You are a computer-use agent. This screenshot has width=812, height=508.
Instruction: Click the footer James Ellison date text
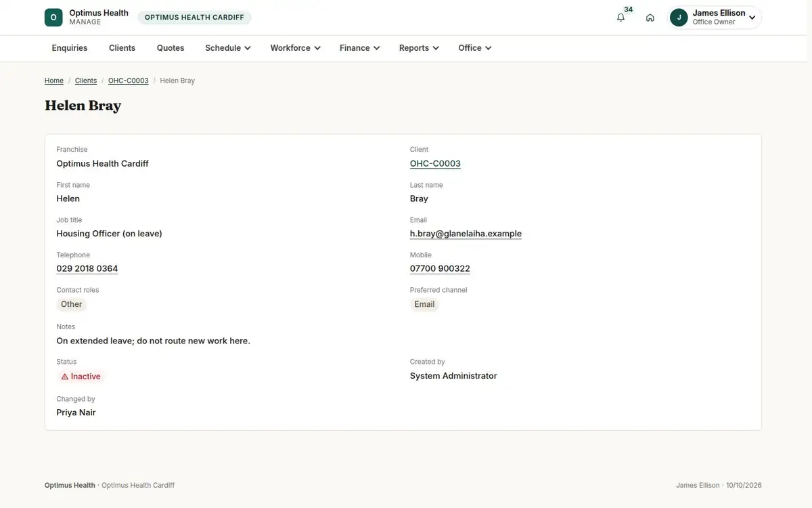click(719, 485)
